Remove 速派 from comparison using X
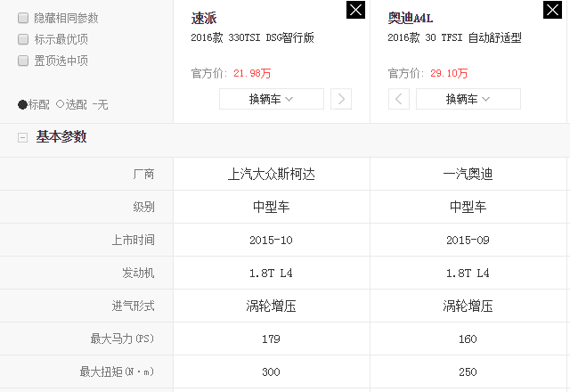The width and height of the screenshot is (570, 392). (x=355, y=10)
